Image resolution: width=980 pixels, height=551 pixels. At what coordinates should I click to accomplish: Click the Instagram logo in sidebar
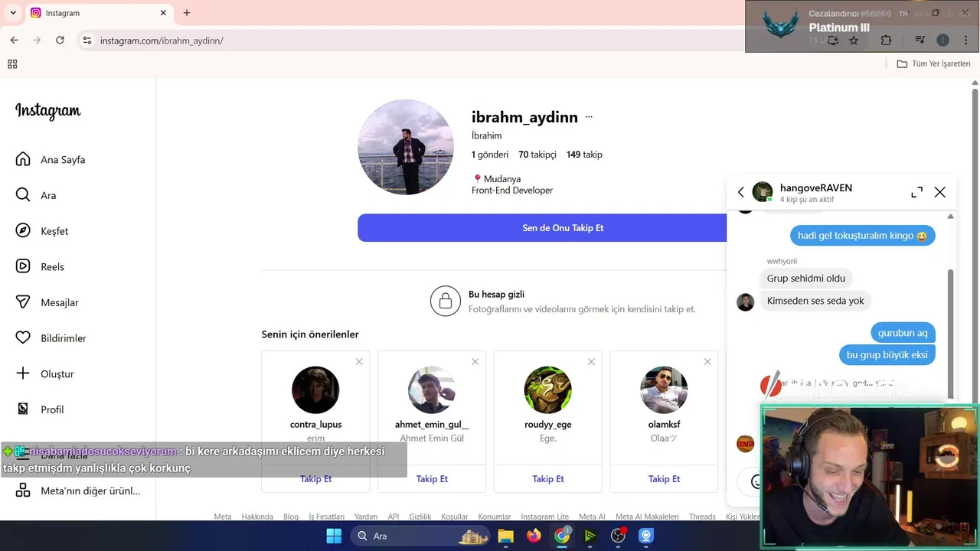click(47, 112)
